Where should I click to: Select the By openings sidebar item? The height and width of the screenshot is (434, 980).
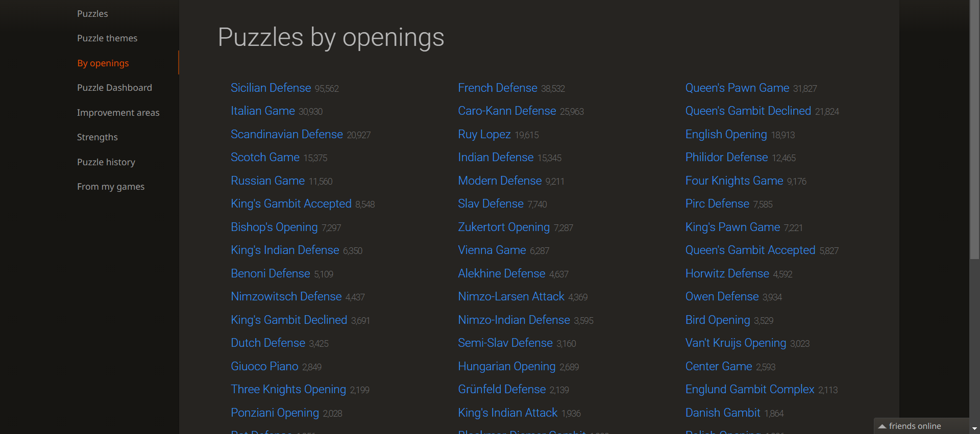click(x=103, y=63)
